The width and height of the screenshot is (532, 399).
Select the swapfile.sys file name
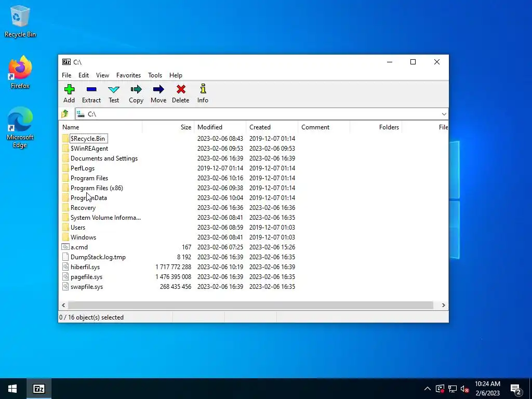(87, 287)
